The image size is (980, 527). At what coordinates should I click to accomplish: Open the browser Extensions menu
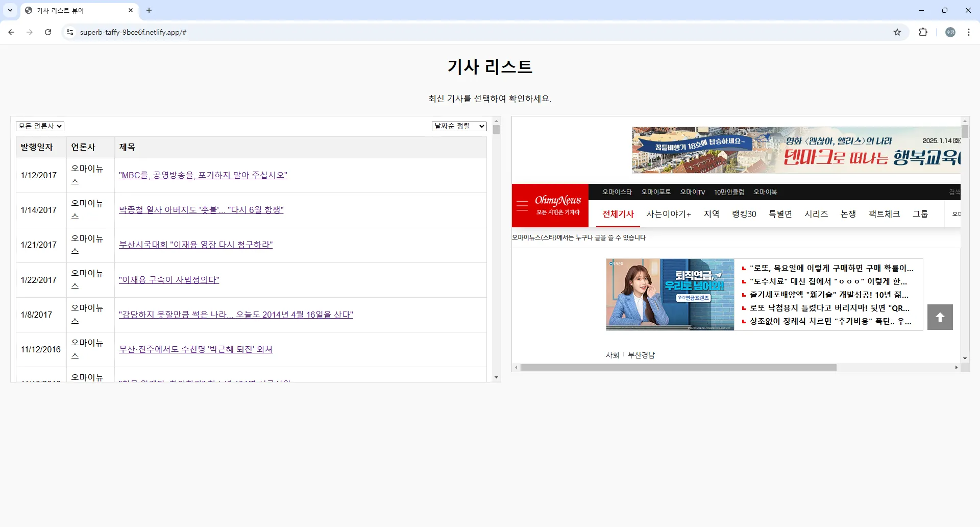[x=923, y=32]
